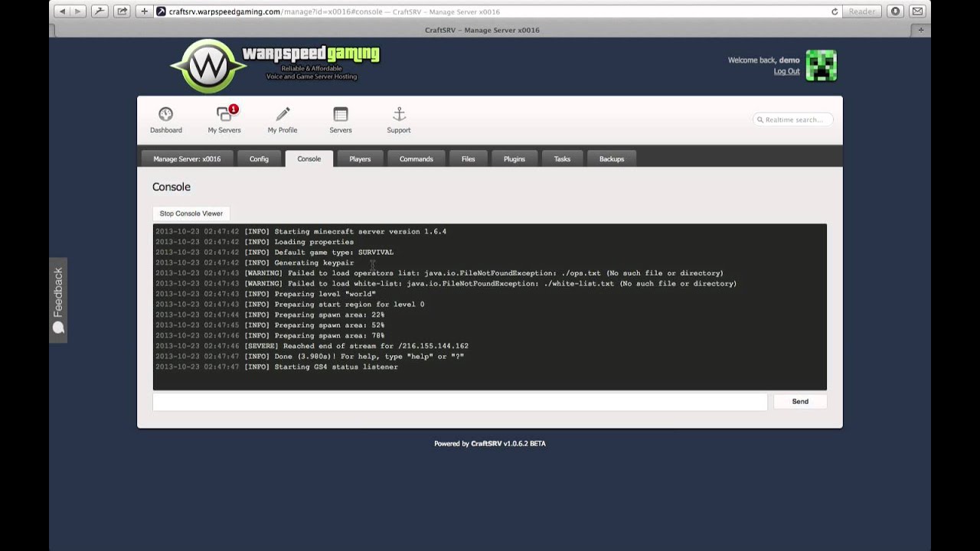The image size is (980, 551).
Task: Open the Reader view button
Action: point(862,11)
